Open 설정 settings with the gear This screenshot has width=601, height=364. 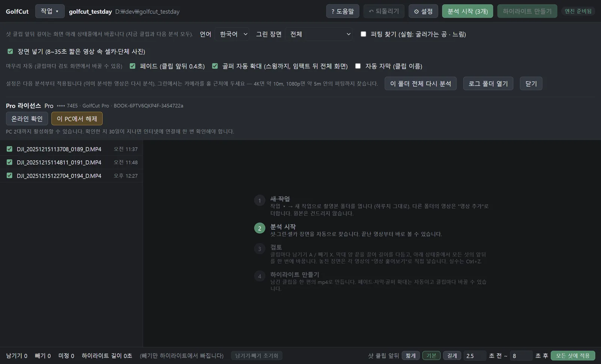tap(423, 11)
